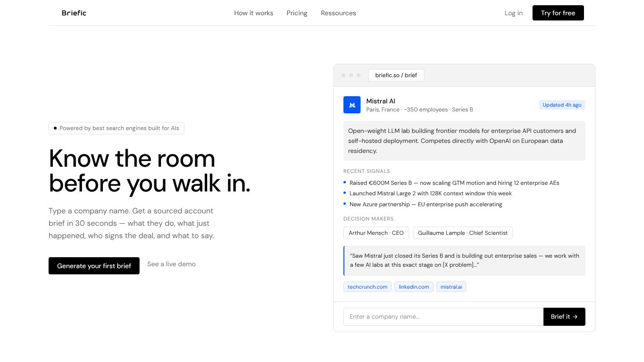Screen dimensions: 644x362
Task: Click the Updated 4h ago badge
Action: coord(562,105)
